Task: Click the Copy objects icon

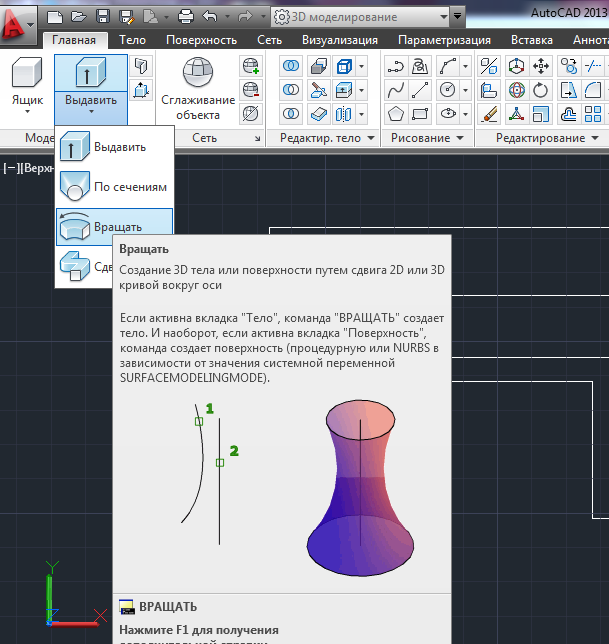Action: coord(569,66)
